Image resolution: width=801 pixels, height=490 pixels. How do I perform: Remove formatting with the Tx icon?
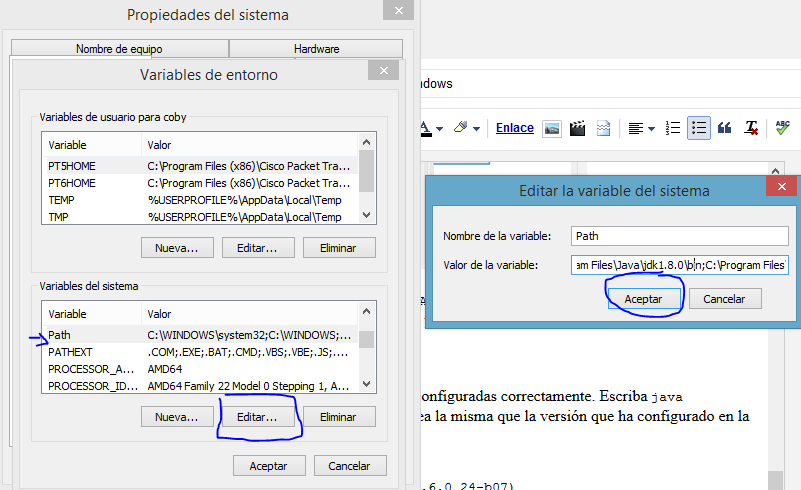point(751,128)
